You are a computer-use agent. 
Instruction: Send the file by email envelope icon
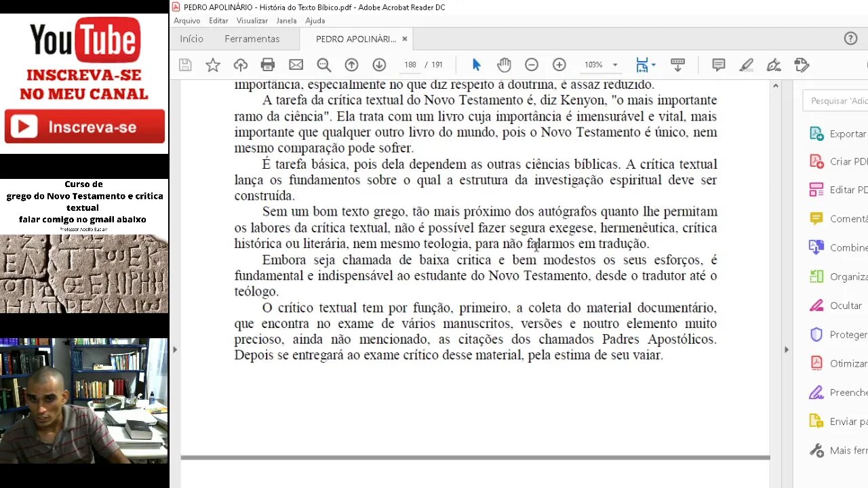296,65
